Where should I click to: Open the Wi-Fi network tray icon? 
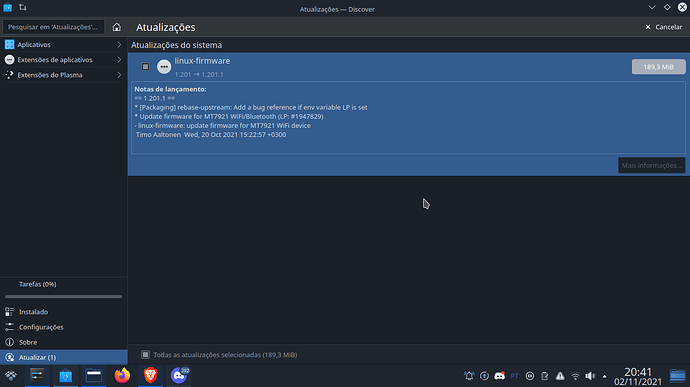click(575, 376)
